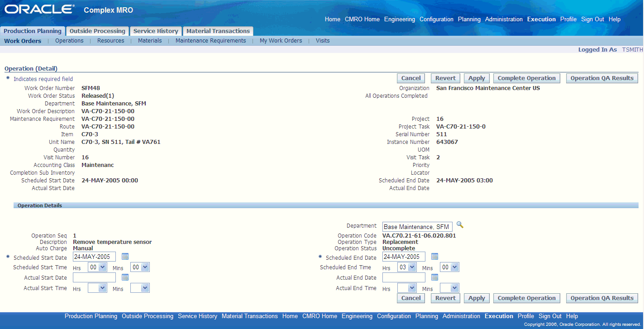The width and height of the screenshot is (644, 329).
Task: Open Engineering in the header navigation
Action: pos(400,19)
